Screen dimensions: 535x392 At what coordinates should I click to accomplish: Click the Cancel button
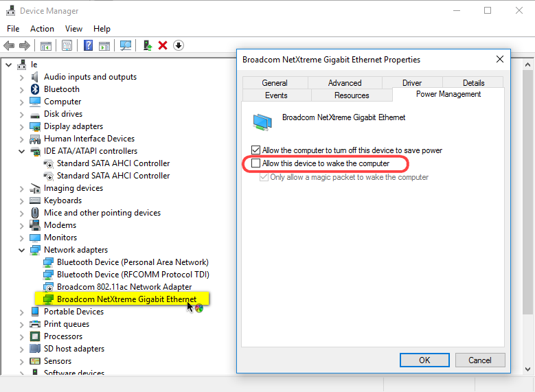point(479,360)
